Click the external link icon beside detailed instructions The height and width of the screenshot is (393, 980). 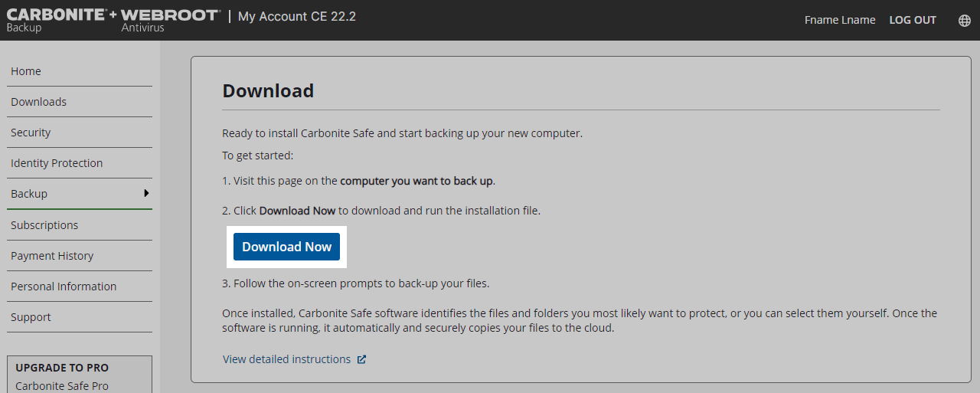(362, 359)
